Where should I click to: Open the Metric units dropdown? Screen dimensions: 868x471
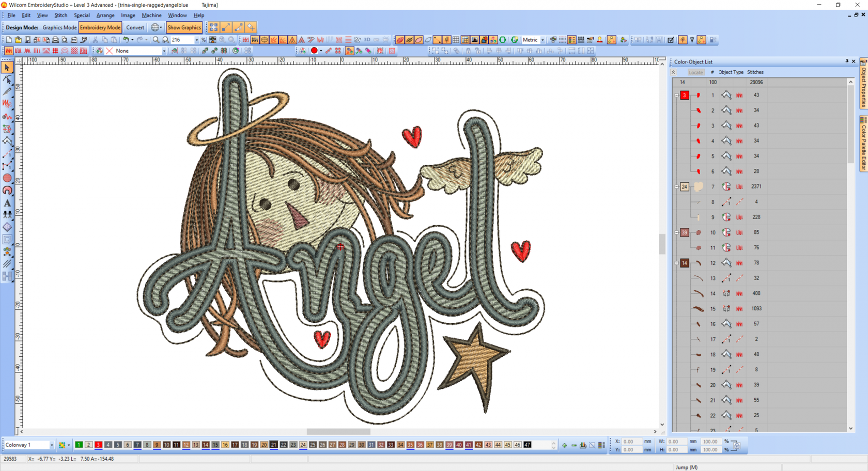[x=542, y=40]
